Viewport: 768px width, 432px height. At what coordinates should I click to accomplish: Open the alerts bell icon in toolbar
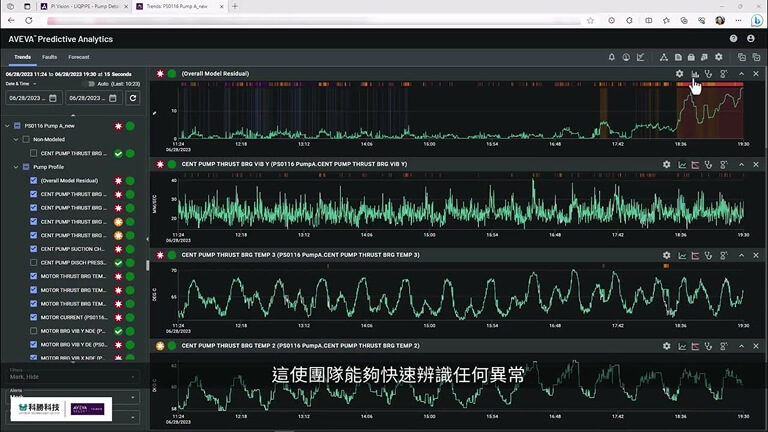tap(612, 57)
